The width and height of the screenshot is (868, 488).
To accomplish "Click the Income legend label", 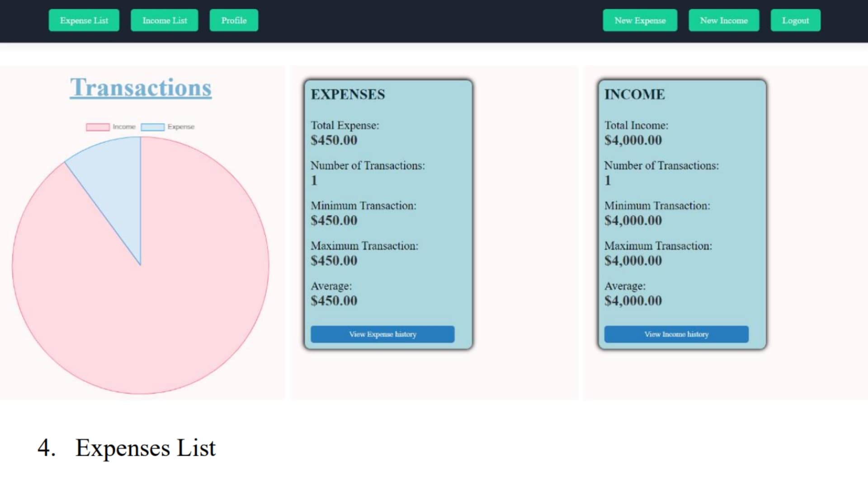I will (124, 127).
